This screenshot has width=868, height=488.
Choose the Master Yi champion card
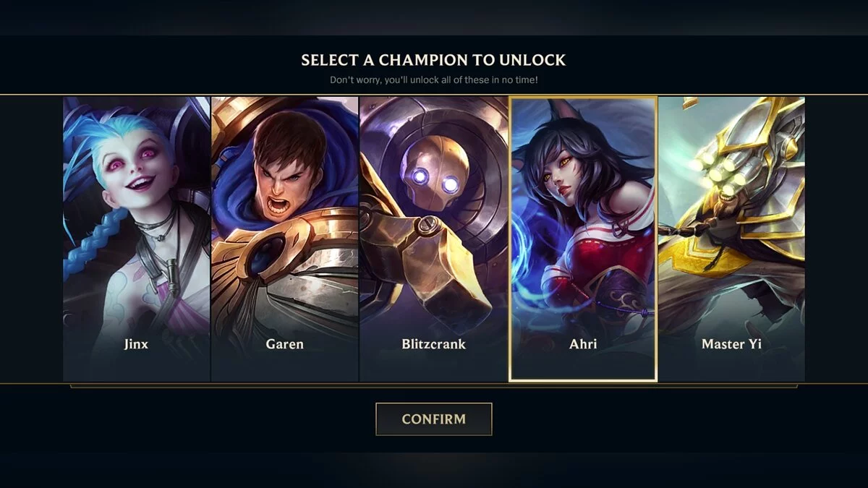pos(731,239)
